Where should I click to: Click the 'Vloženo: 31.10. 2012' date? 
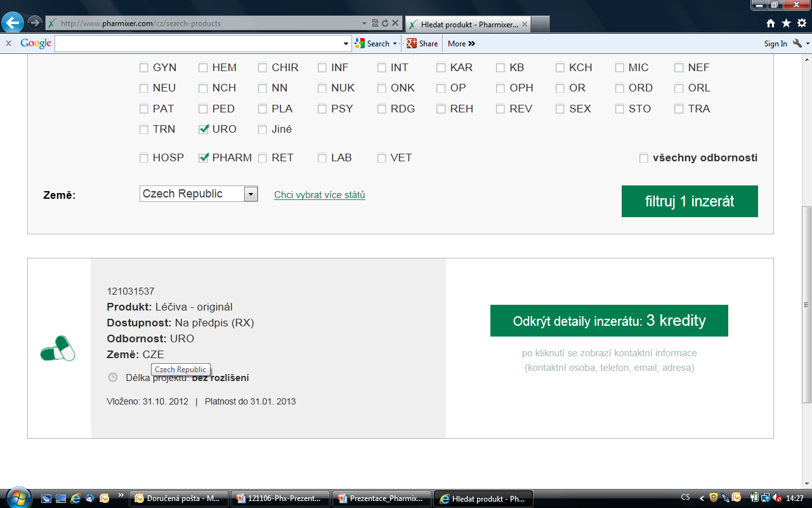pos(148,401)
